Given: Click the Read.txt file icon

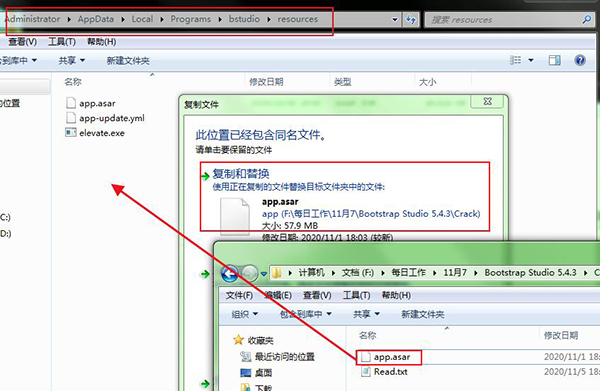Looking at the screenshot, I should click(366, 371).
